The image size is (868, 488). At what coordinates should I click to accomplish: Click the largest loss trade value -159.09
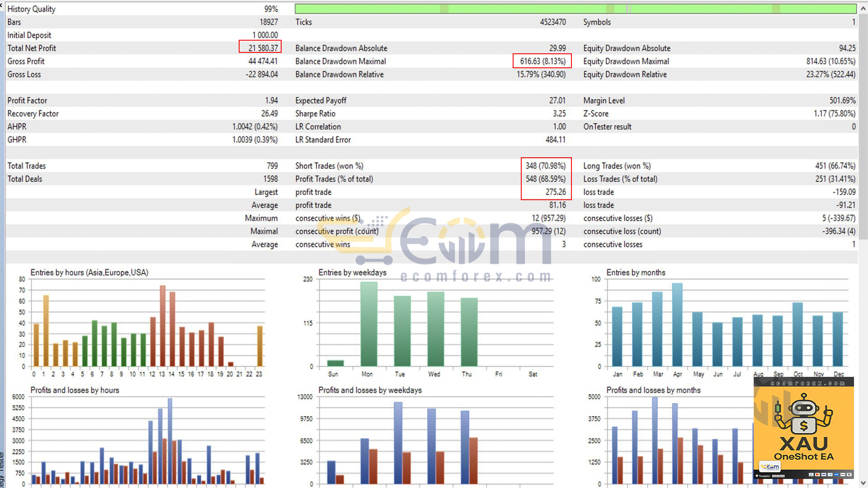[x=844, y=192]
